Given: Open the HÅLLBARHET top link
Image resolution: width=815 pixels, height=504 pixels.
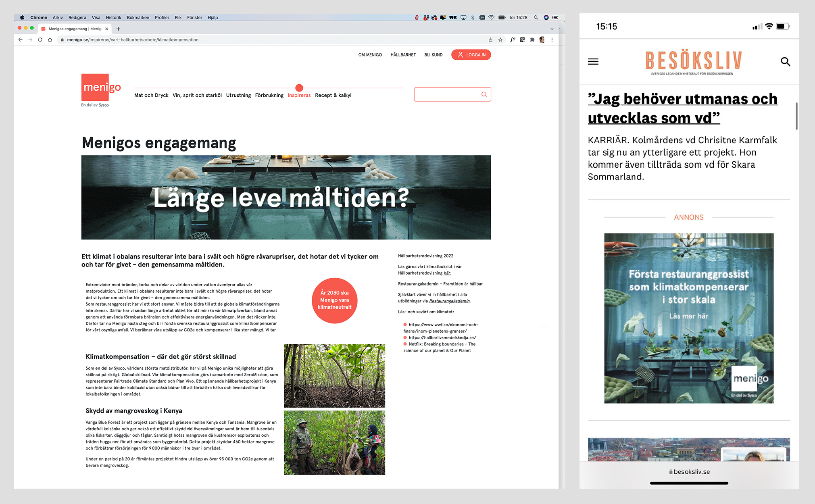Looking at the screenshot, I should pyautogui.click(x=403, y=55).
